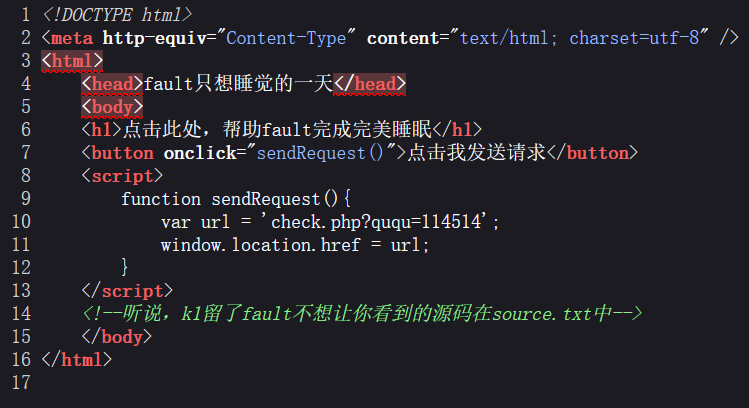Select the http-equiv attribute name
This screenshot has height=408, width=749.
coord(154,38)
